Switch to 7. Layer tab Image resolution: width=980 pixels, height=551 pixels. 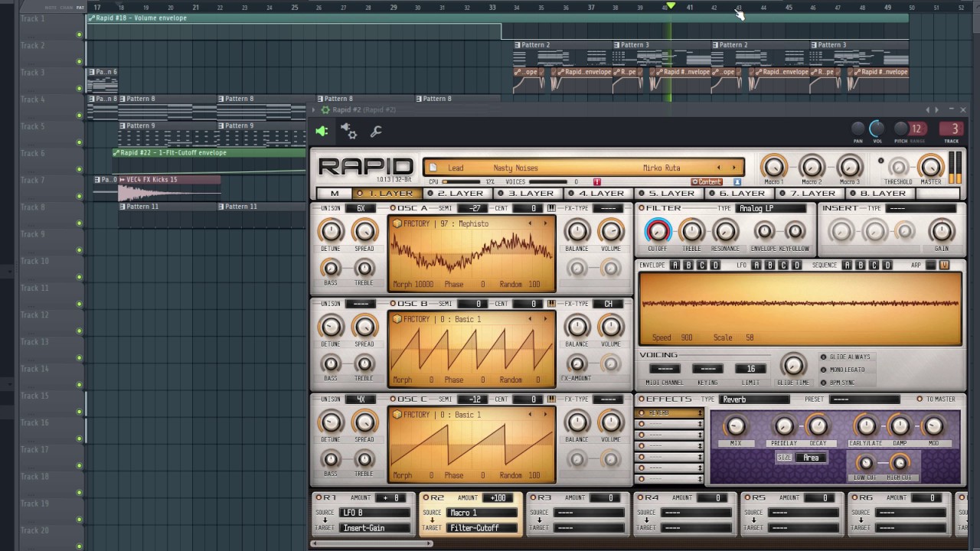(812, 194)
